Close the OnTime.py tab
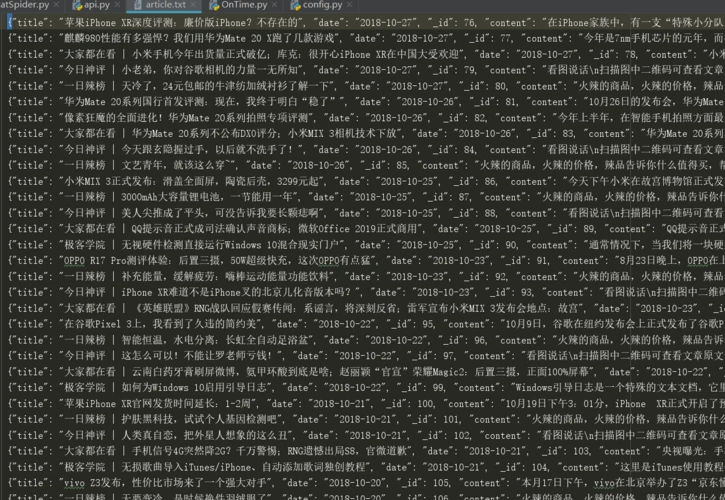This screenshot has height=500, width=725. click(275, 5)
